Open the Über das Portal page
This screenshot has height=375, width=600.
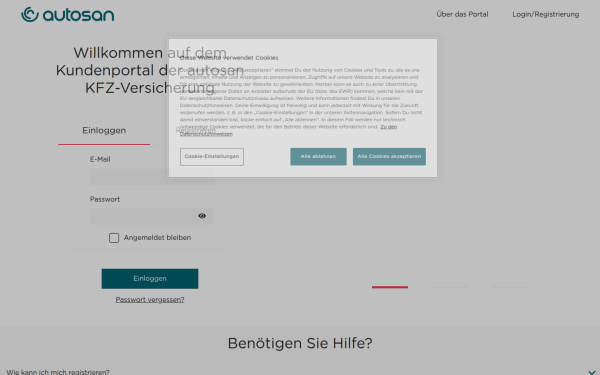pyautogui.click(x=462, y=14)
